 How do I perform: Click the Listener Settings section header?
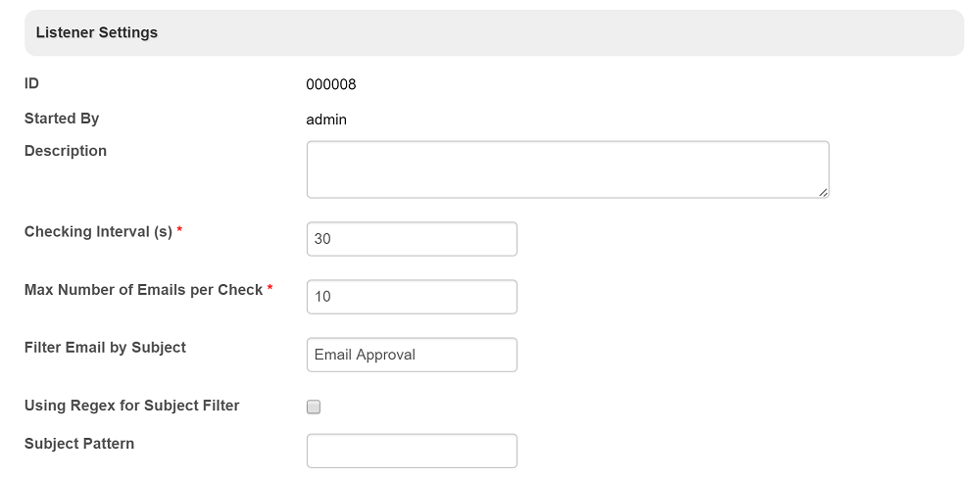click(x=97, y=32)
